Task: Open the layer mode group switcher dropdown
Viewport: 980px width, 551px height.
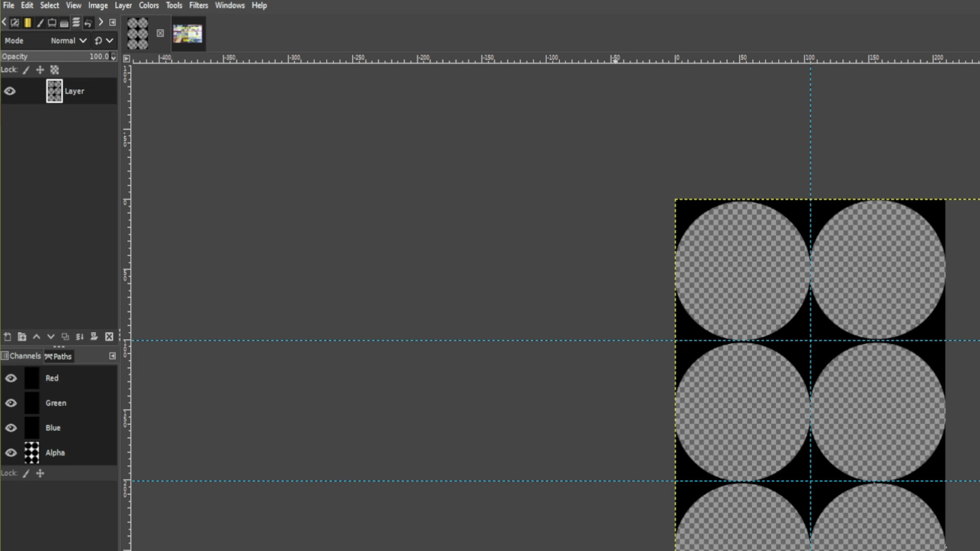Action: point(104,40)
